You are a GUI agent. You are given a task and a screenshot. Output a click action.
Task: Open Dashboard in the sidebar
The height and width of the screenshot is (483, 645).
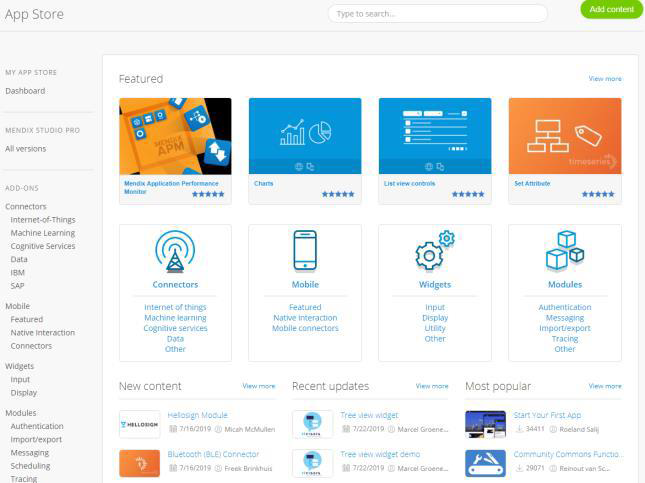coord(25,91)
